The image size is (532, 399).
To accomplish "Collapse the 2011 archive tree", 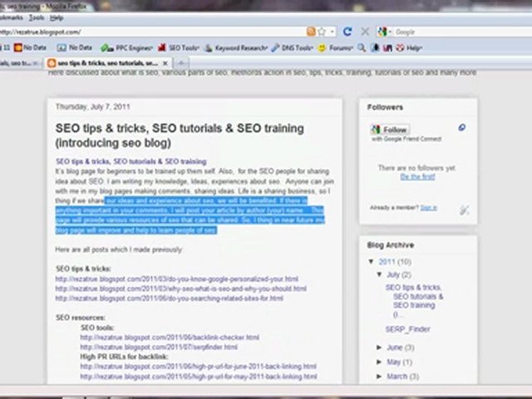I will [372, 262].
